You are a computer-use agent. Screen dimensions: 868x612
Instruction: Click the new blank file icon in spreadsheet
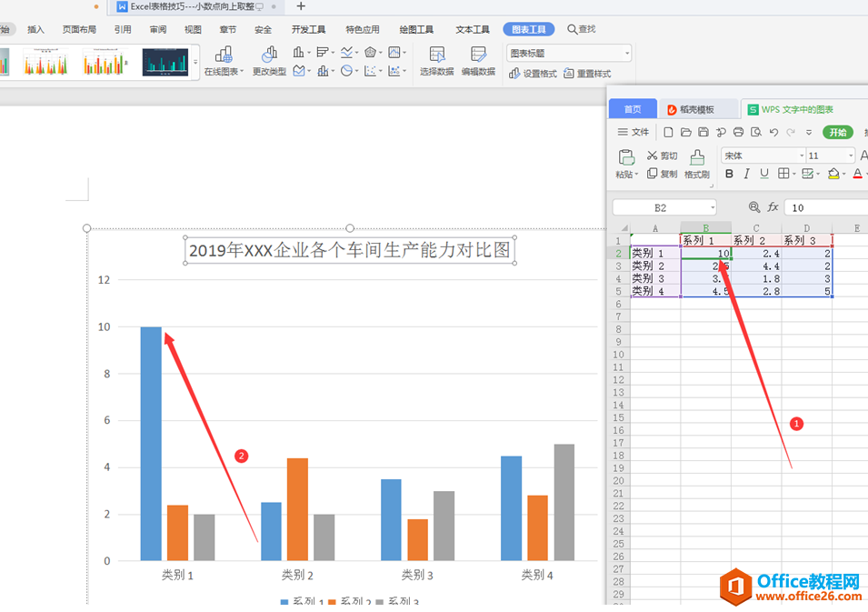click(668, 132)
